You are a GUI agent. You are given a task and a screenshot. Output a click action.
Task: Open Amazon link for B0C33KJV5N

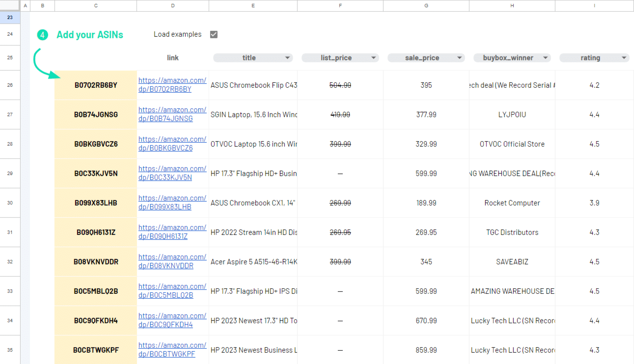click(172, 173)
